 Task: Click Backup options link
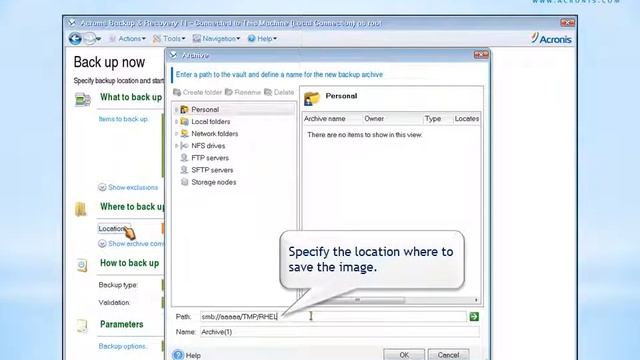pos(122,346)
